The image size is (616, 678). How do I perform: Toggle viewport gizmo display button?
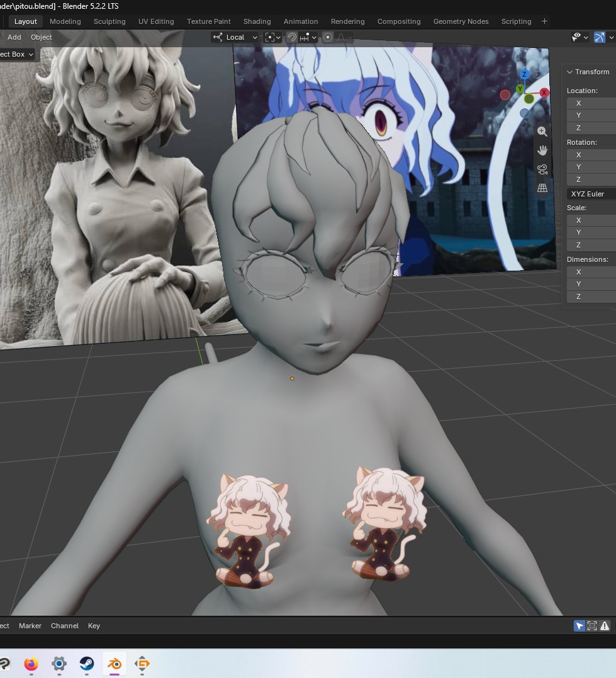(600, 37)
